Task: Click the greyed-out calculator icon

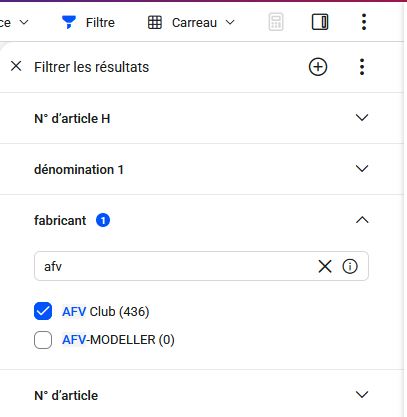Action: 276,22
